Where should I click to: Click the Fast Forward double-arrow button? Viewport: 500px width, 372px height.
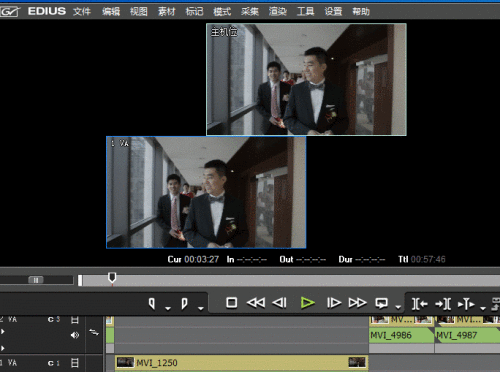pyautogui.click(x=358, y=303)
